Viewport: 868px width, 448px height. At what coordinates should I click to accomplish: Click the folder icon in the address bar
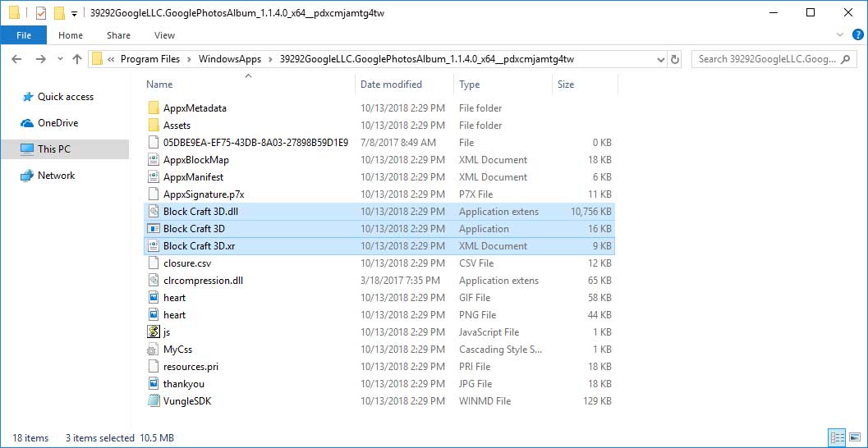click(98, 59)
